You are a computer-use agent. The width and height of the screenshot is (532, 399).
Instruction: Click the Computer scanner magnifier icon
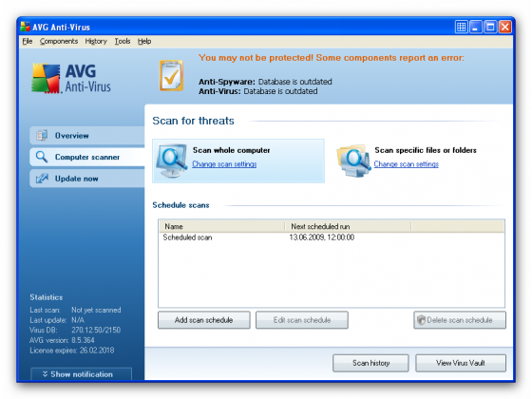[x=42, y=157]
